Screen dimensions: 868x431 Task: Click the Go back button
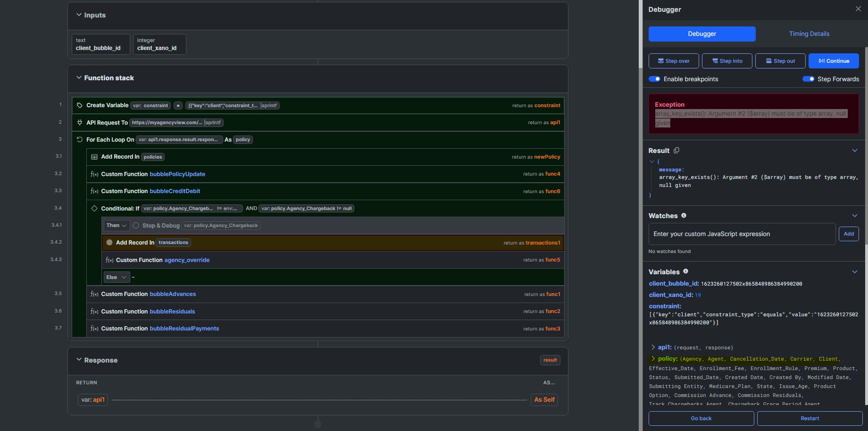[701, 418]
